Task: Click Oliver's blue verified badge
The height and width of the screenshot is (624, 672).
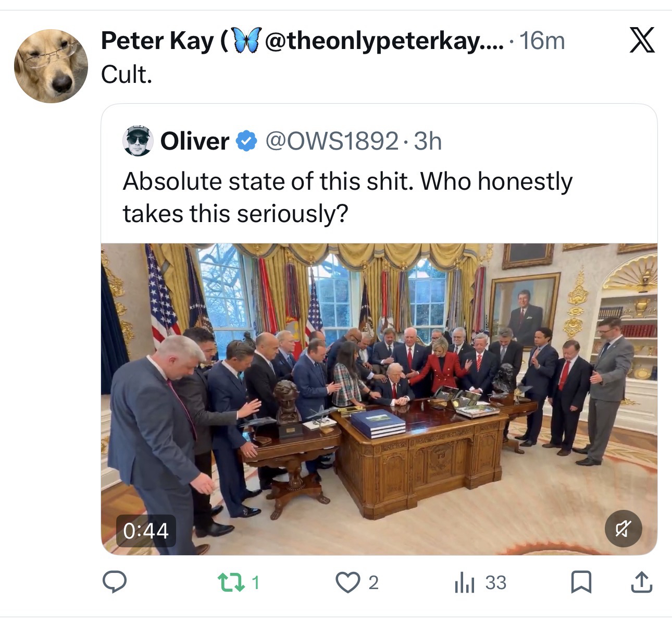Action: tap(246, 141)
